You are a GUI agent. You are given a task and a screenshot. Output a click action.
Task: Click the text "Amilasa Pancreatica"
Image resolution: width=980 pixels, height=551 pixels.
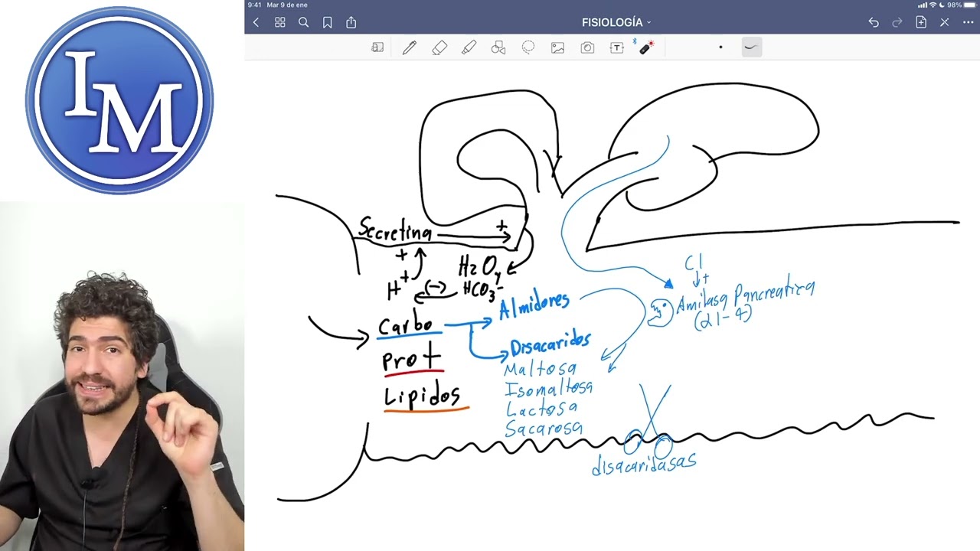click(746, 297)
